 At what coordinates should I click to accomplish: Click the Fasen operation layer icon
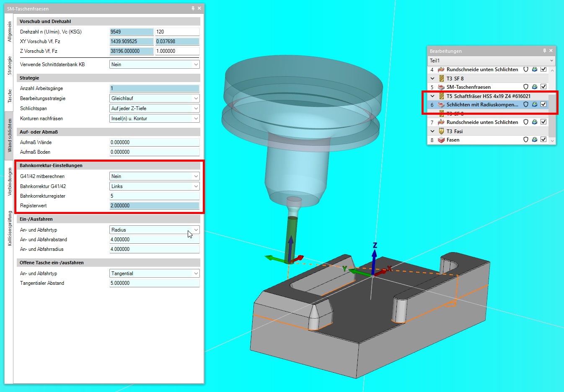(x=441, y=140)
